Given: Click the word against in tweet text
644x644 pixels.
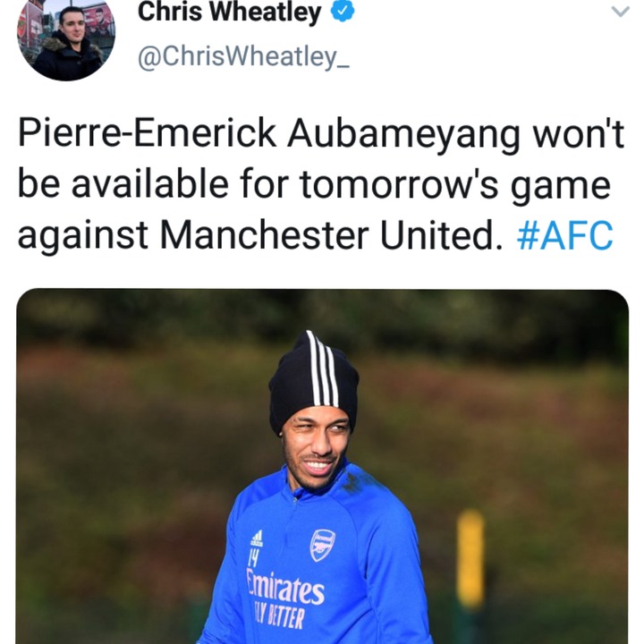Looking at the screenshot, I should click(82, 236).
